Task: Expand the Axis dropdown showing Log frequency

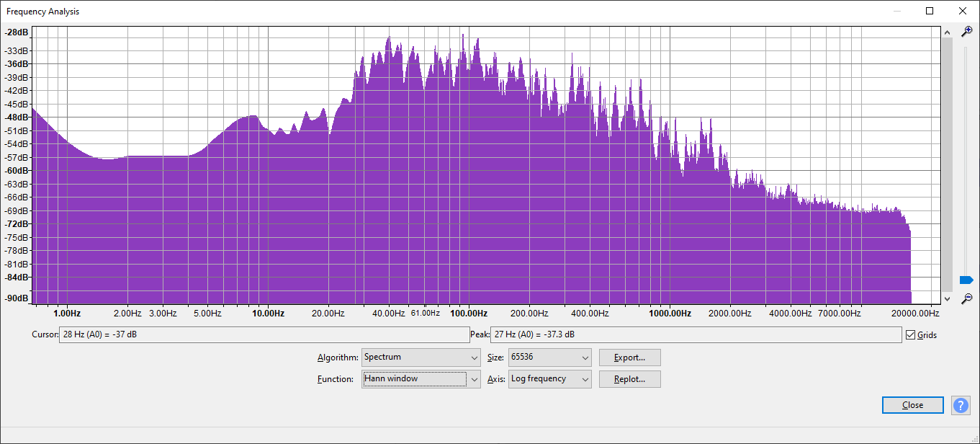Action: pyautogui.click(x=550, y=379)
